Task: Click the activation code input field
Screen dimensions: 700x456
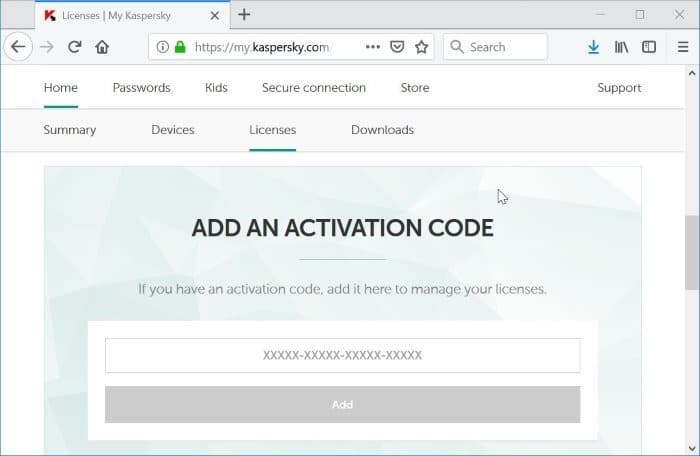Action: point(342,355)
